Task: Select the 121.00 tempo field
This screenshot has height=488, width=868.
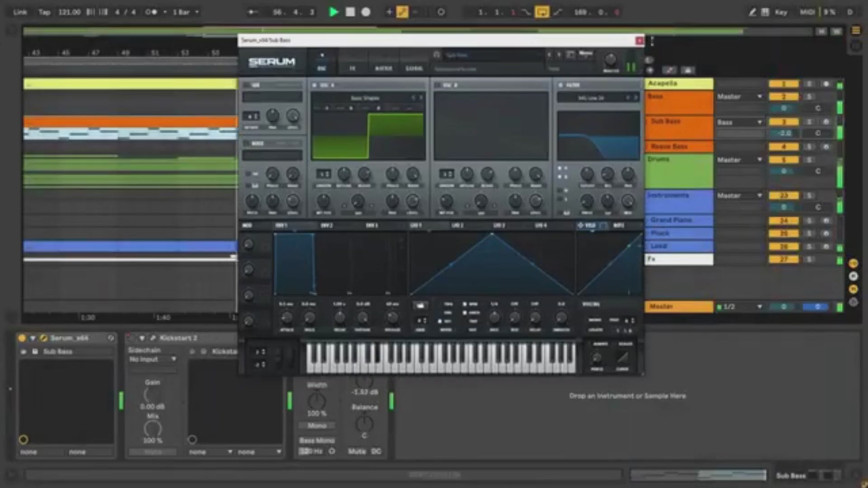Action: click(x=69, y=12)
